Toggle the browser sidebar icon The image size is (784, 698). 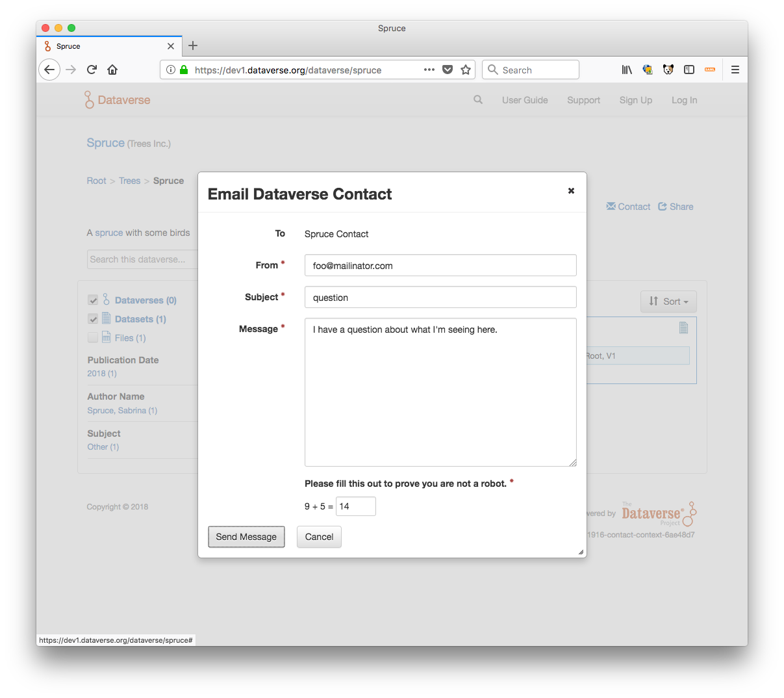click(689, 70)
